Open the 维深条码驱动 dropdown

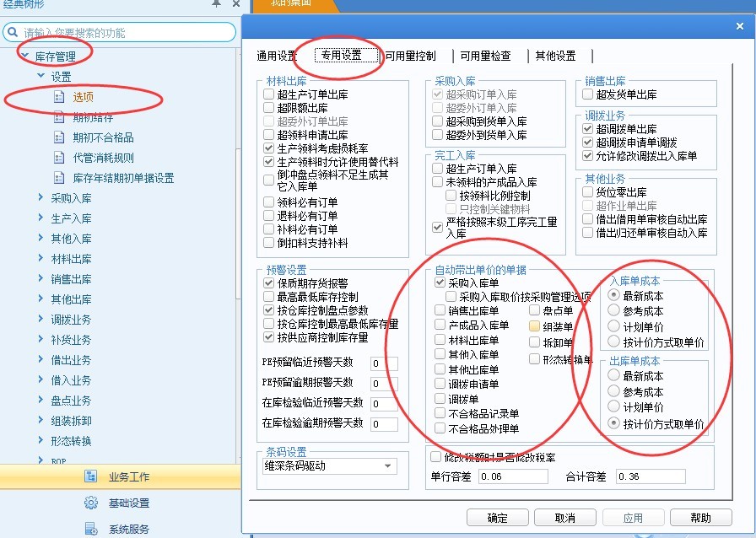[387, 466]
